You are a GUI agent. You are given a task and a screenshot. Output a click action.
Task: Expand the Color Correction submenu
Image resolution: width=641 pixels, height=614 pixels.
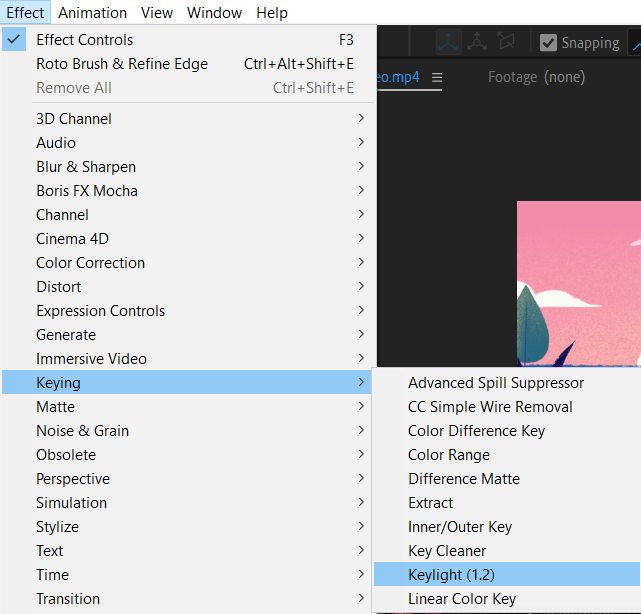[90, 263]
